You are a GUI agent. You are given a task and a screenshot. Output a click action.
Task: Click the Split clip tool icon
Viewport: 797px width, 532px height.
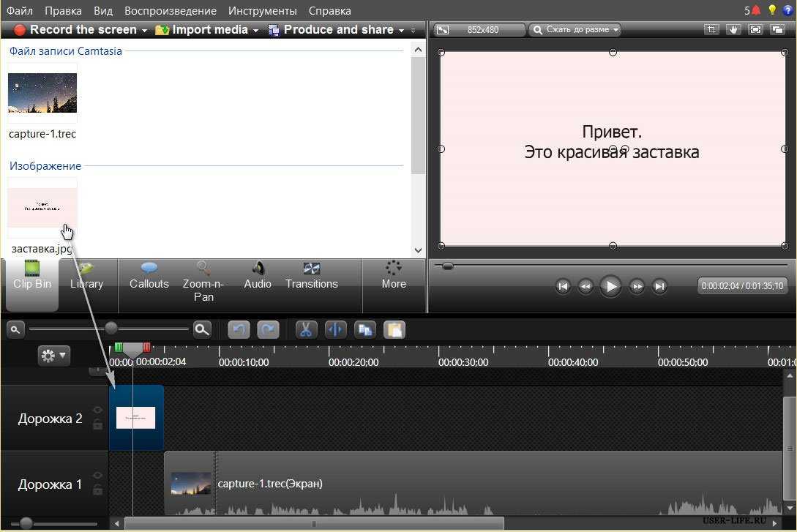(335, 329)
